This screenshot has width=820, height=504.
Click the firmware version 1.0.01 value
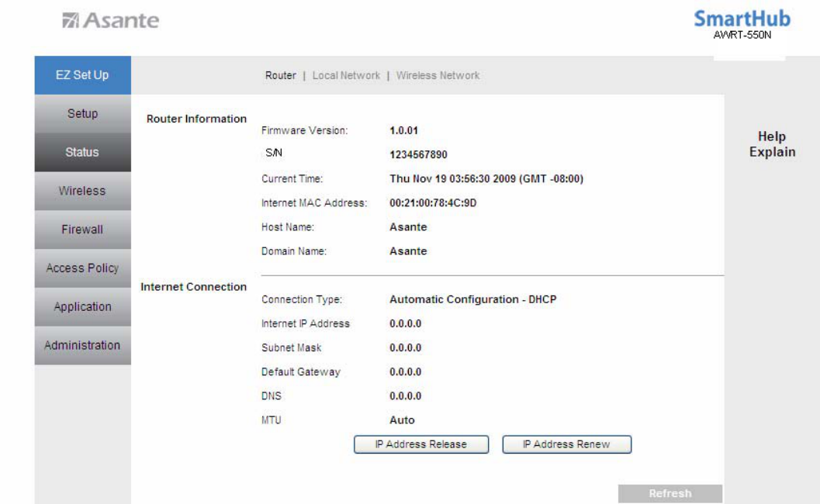[x=403, y=131]
